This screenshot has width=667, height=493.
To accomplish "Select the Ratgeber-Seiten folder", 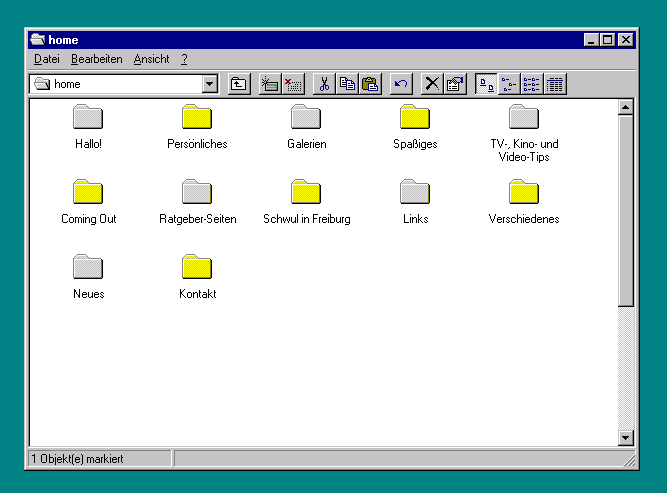I will point(197,202).
